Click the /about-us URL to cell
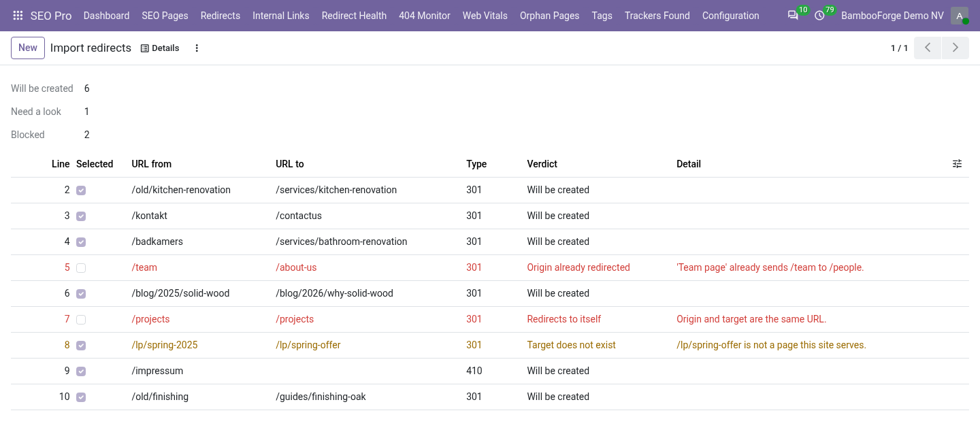This screenshot has width=980, height=432. tap(296, 267)
